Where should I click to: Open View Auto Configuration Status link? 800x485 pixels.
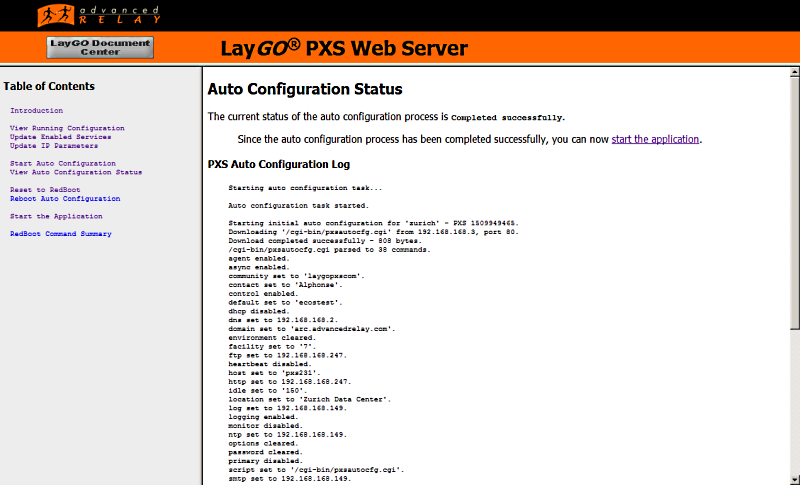click(x=76, y=172)
